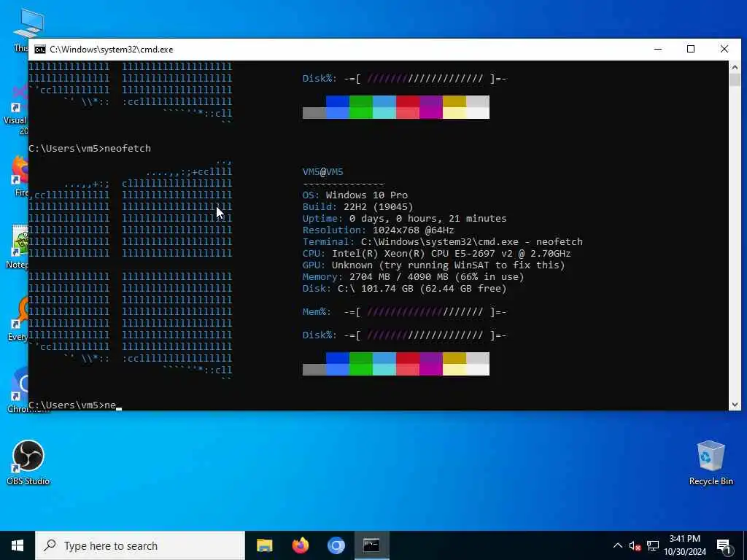Click the 'Resolution: 1024x768 @64Hz' line
The image size is (747, 560).
[379, 230]
